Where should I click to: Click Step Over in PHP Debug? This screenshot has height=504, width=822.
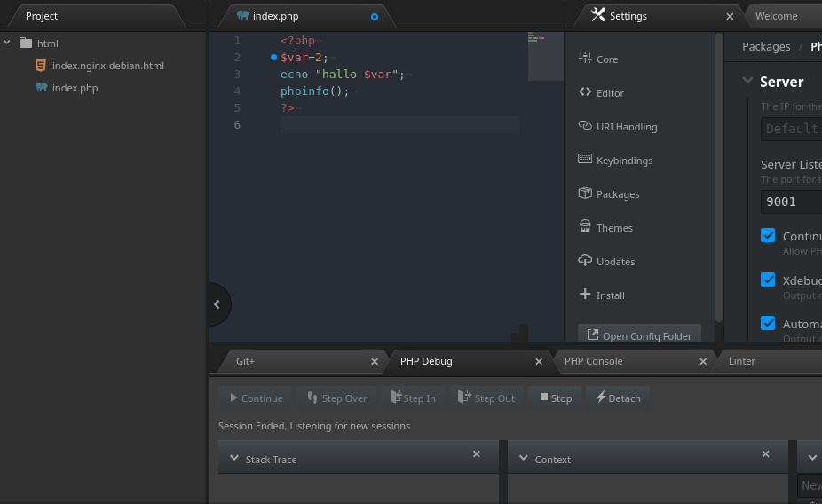336,398
